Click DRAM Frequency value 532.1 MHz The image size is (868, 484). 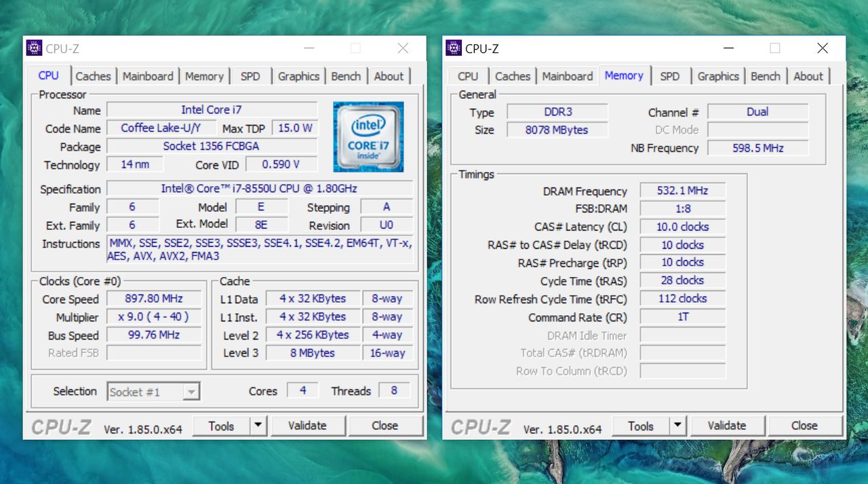[683, 191]
